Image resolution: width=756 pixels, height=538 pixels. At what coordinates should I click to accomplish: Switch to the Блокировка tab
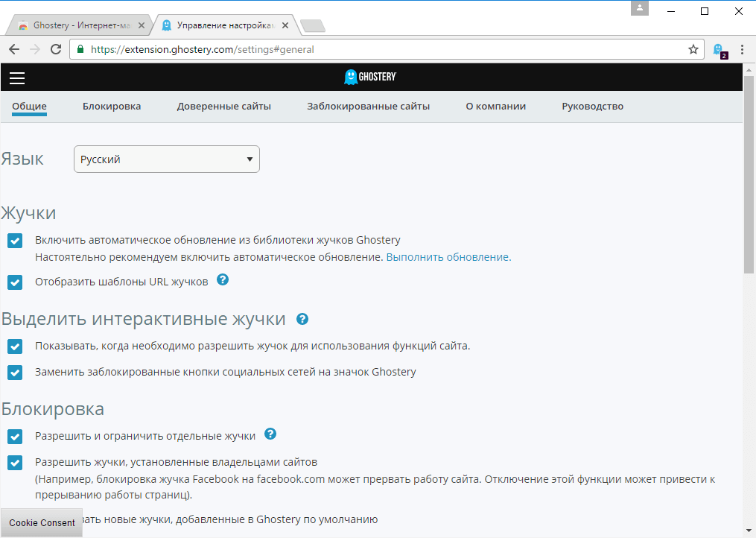pos(112,106)
